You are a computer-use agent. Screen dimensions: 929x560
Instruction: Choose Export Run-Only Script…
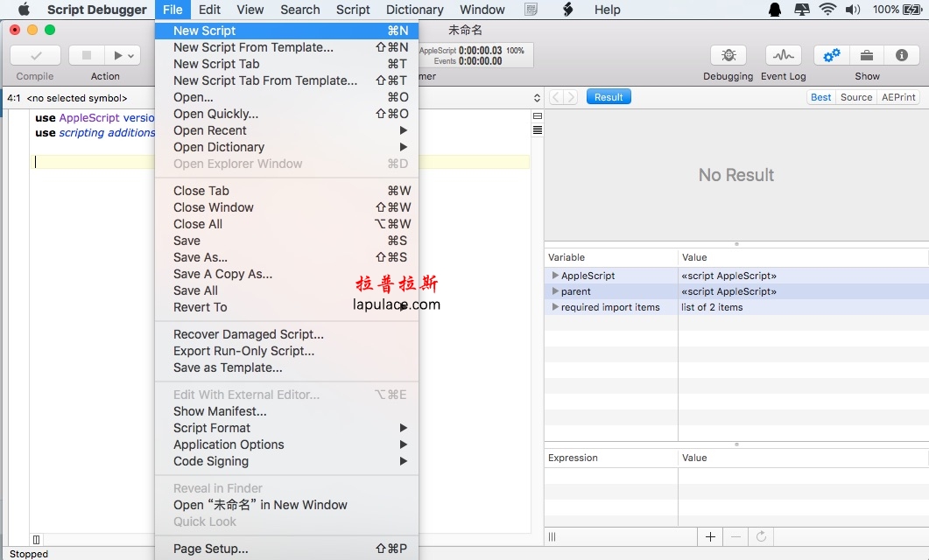tap(287, 351)
